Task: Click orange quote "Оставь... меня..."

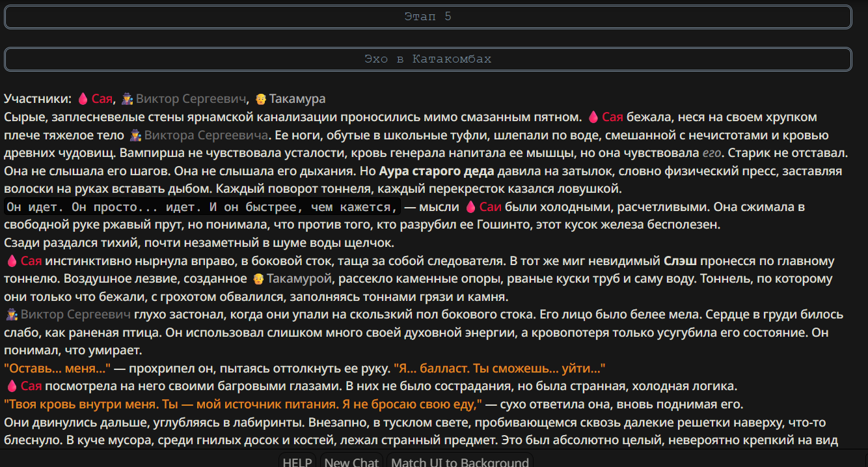Action: pos(57,367)
